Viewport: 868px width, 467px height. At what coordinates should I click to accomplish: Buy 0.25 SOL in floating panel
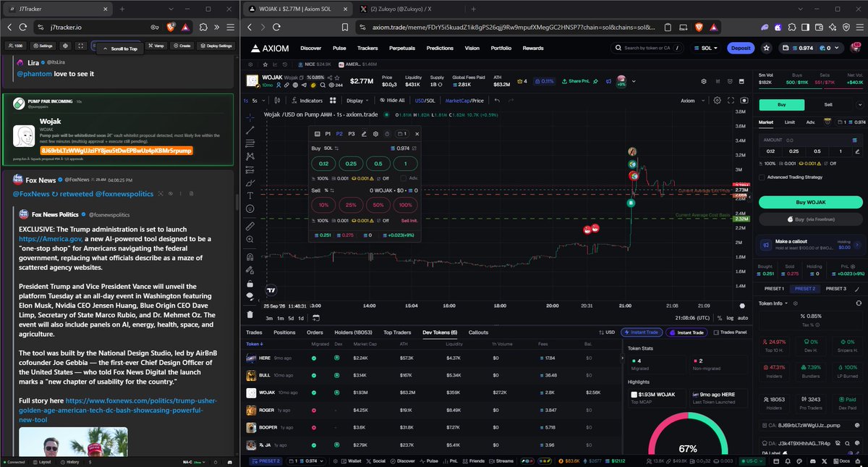click(x=350, y=164)
